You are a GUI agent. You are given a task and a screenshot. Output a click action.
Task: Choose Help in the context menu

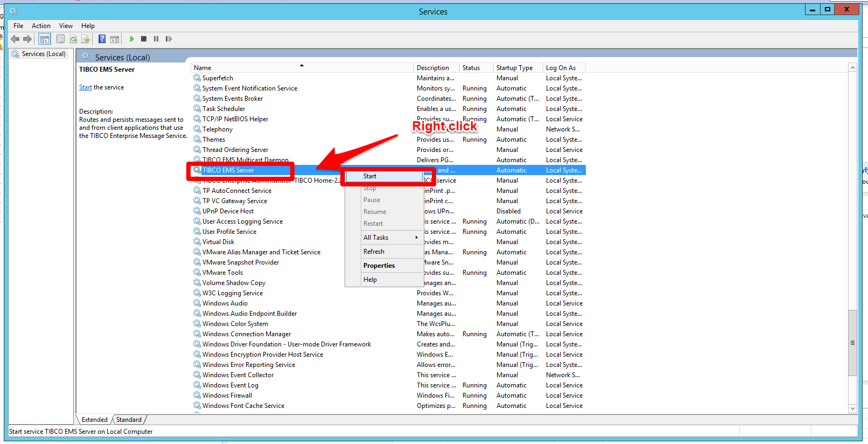pyautogui.click(x=384, y=280)
